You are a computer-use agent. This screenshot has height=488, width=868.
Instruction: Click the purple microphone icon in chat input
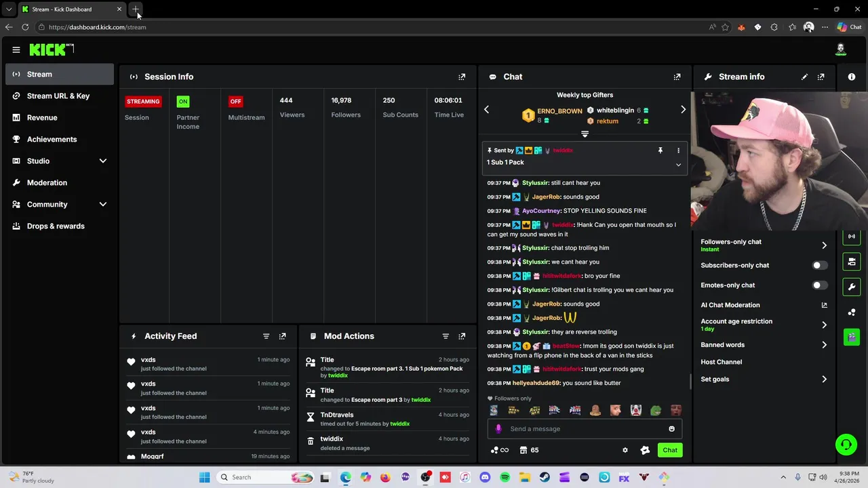tap(498, 428)
